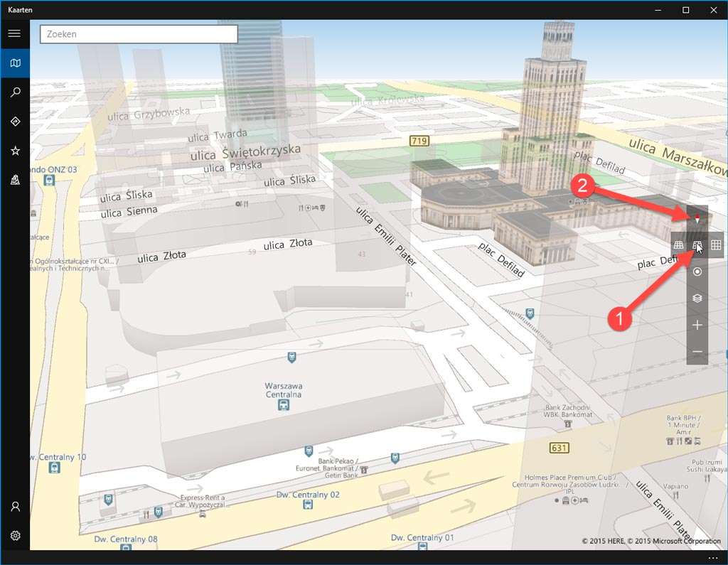Select the Dw. Centralny 10 stop icon
The height and width of the screenshot is (565, 728).
54,468
